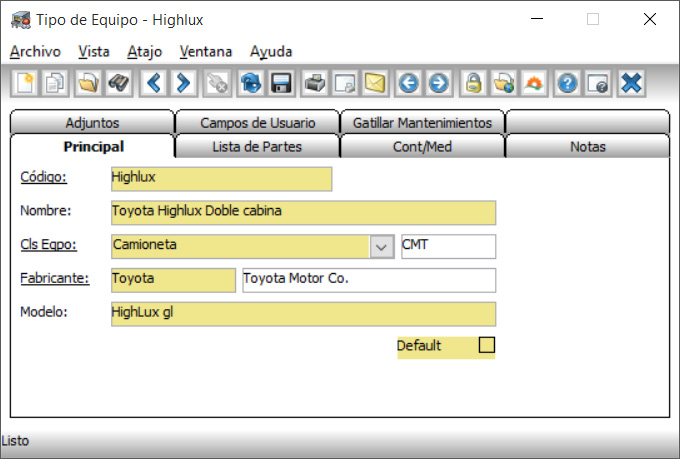The width and height of the screenshot is (680, 459).
Task: Click the binoculars search icon
Action: pyautogui.click(x=118, y=83)
